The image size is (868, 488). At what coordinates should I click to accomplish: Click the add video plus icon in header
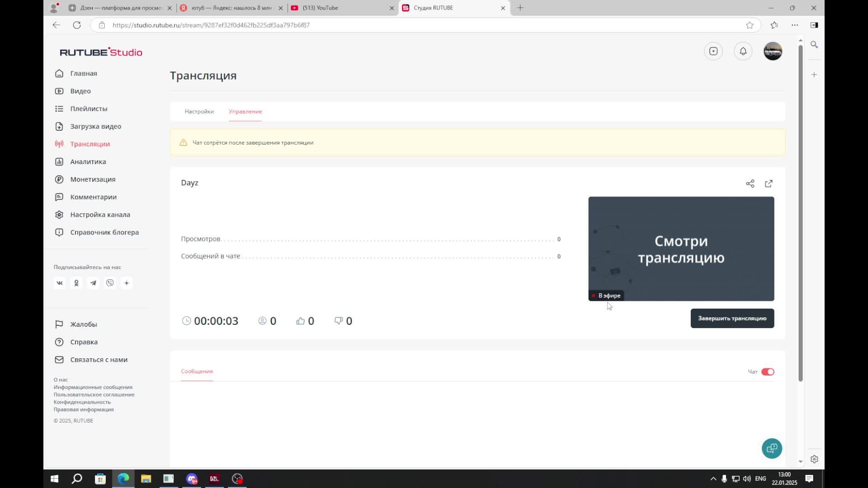[x=713, y=51]
